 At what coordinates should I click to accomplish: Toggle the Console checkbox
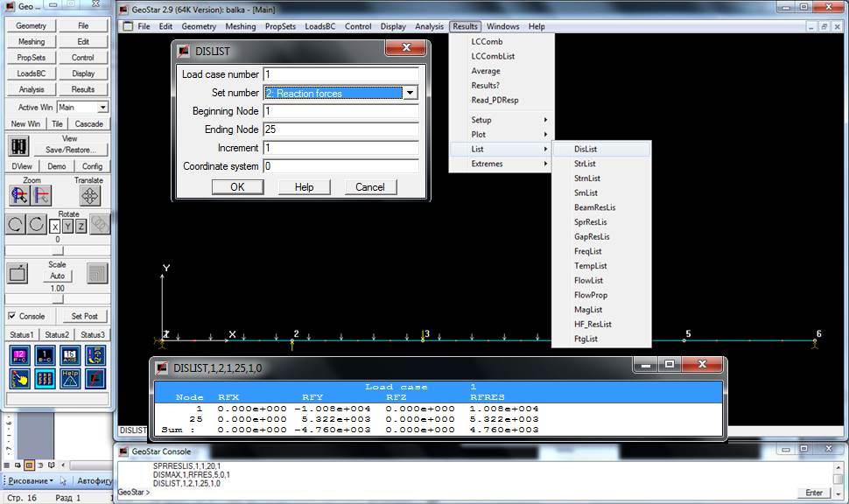[12, 316]
